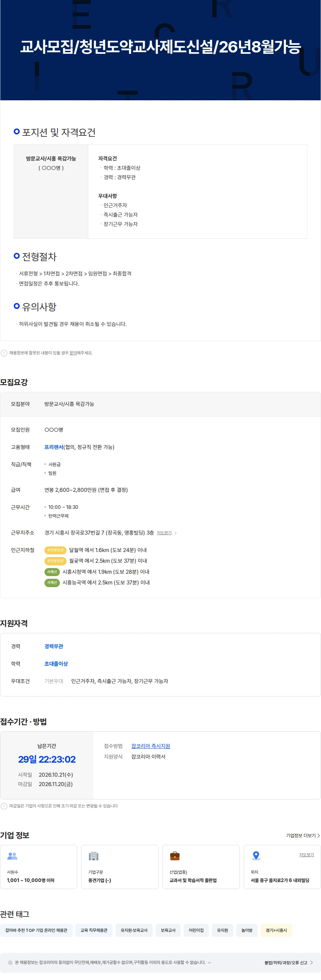The width and height of the screenshot is (321, 980).
Task: Click the 모집인원 ○○○명 value
Action: coord(53,430)
